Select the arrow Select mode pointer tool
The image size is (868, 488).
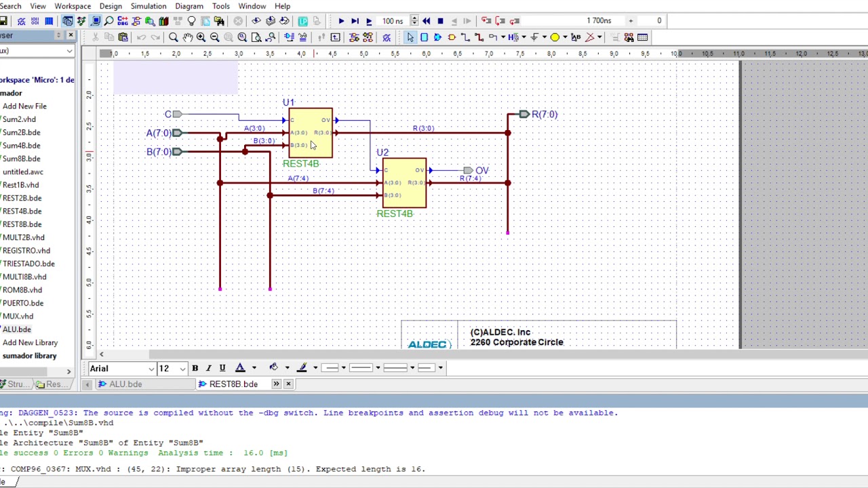[x=410, y=37]
